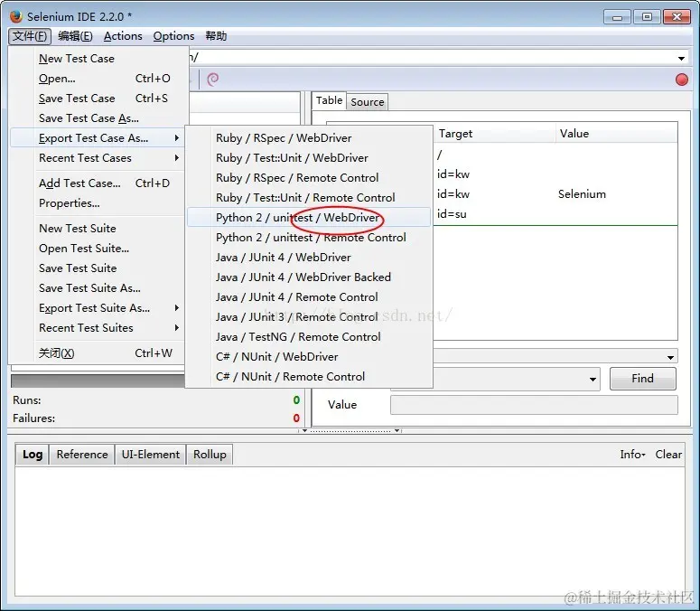Image resolution: width=700 pixels, height=611 pixels.
Task: Export as Ruby / Test::Unit / WebDriver
Action: pyautogui.click(x=309, y=158)
